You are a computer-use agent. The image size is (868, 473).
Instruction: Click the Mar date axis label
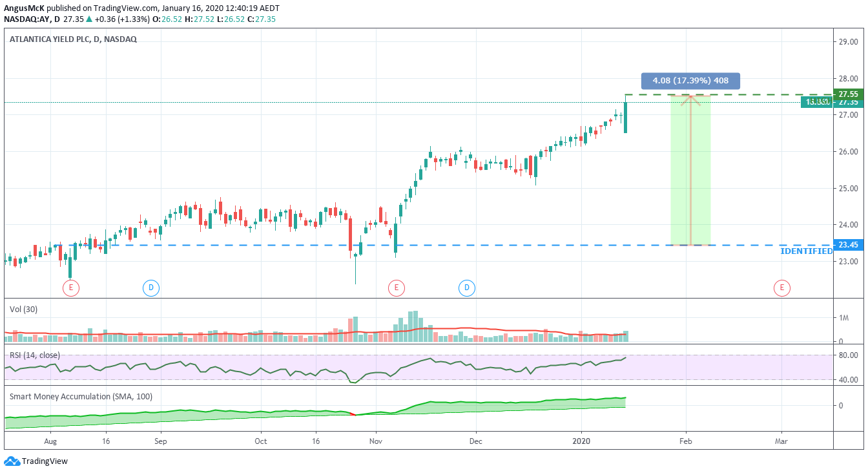coord(781,442)
